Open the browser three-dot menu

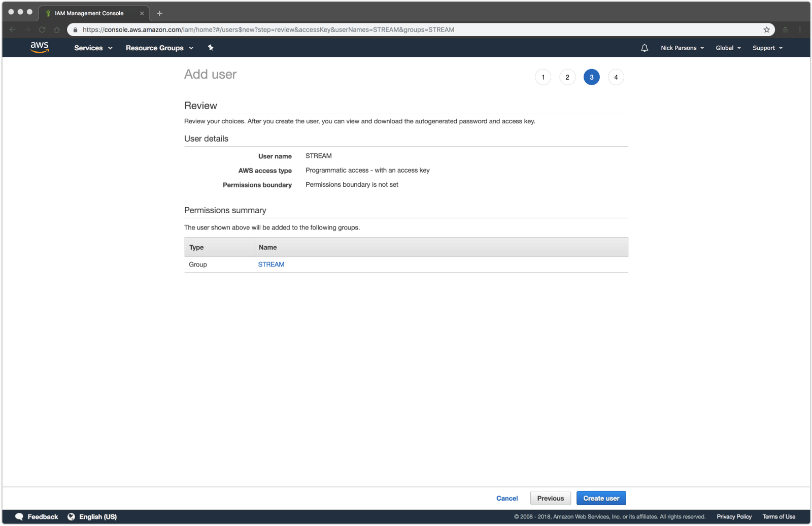point(800,29)
